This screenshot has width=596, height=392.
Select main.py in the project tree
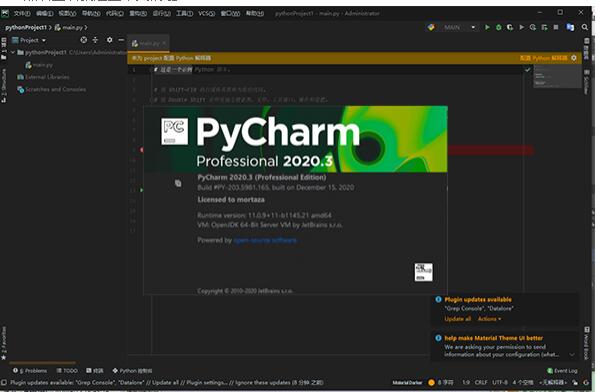39,65
